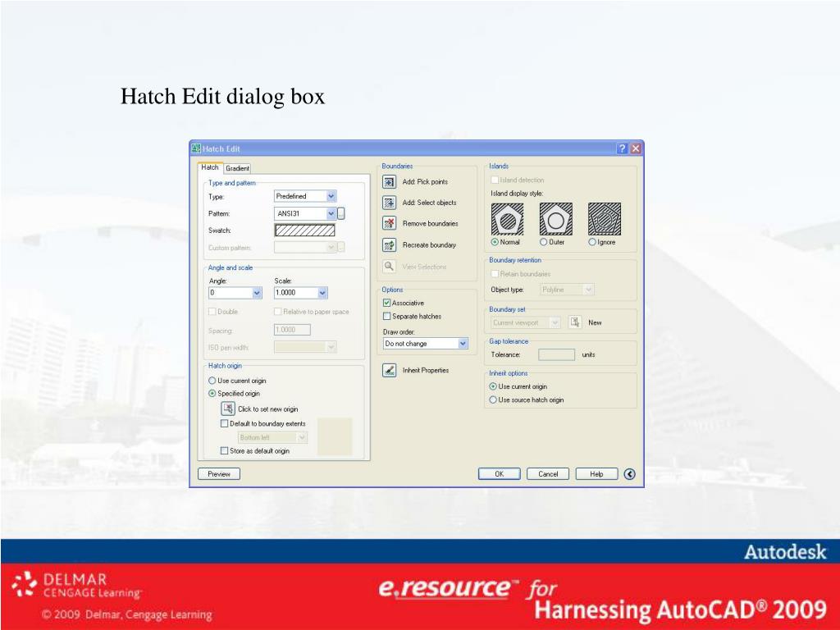This screenshot has width=840, height=630.
Task: Select the Outer island display thumbnail
Action: (x=555, y=219)
